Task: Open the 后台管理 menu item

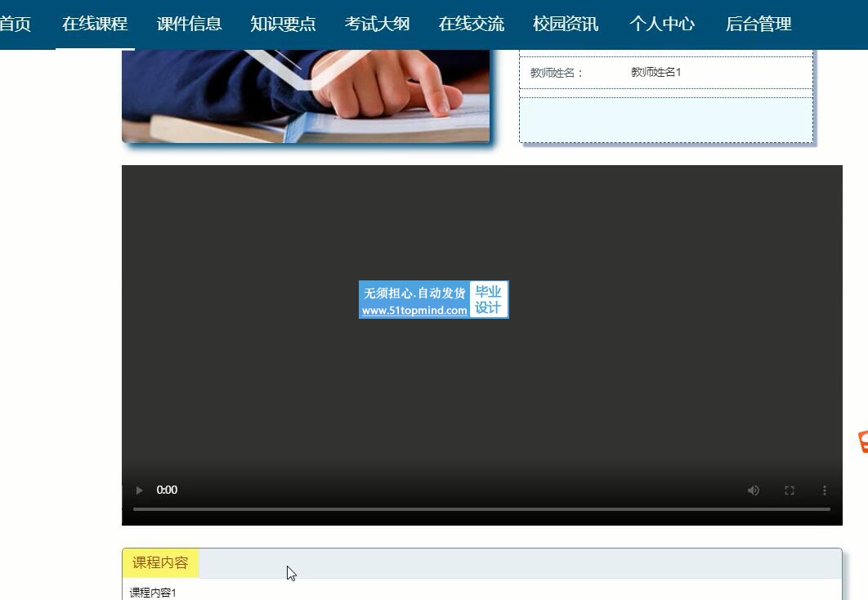Action: coord(758,24)
